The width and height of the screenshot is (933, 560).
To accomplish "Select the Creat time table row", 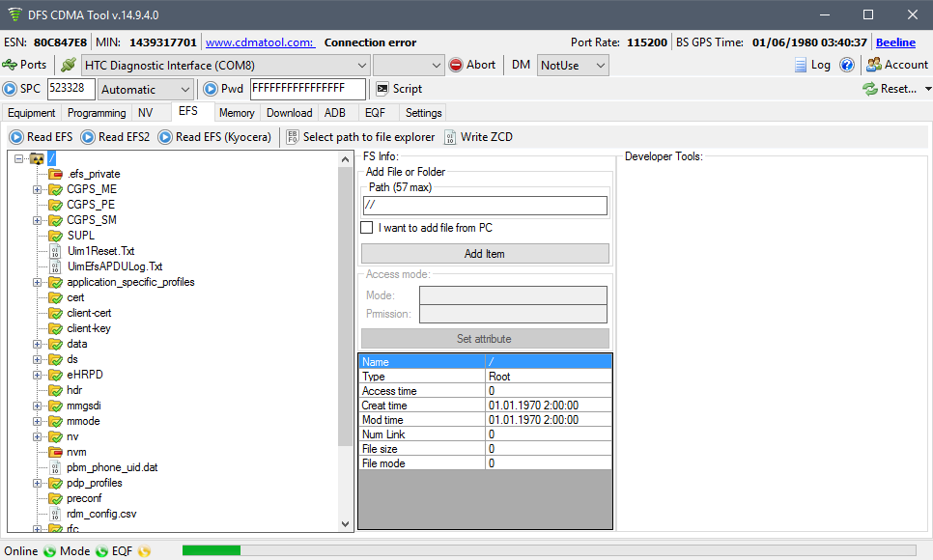I will point(485,406).
